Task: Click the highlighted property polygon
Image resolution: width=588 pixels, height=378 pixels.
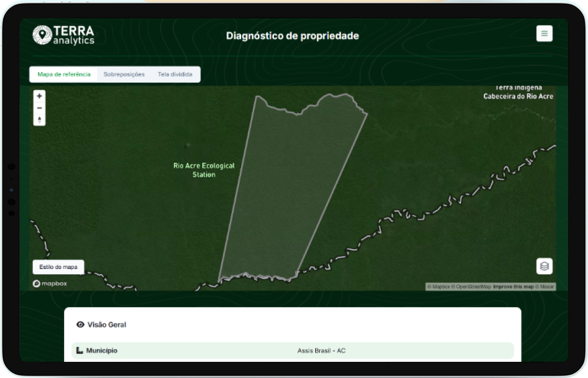Action: tap(292, 188)
